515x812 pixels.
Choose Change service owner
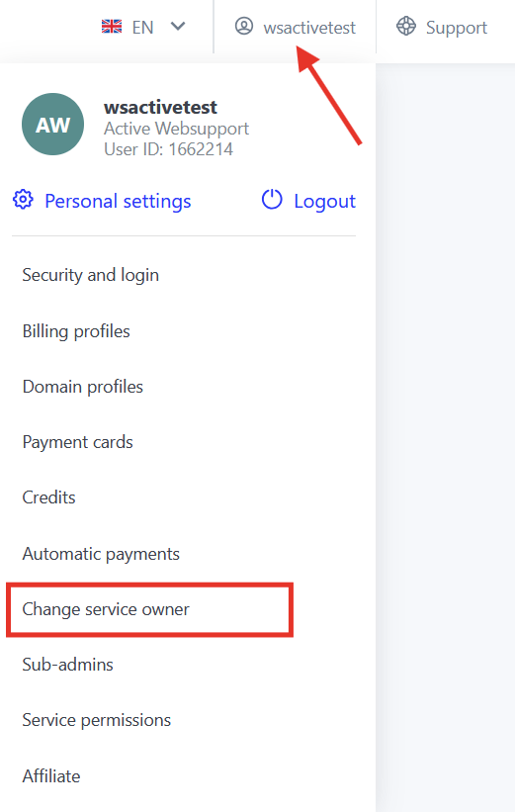point(106,609)
